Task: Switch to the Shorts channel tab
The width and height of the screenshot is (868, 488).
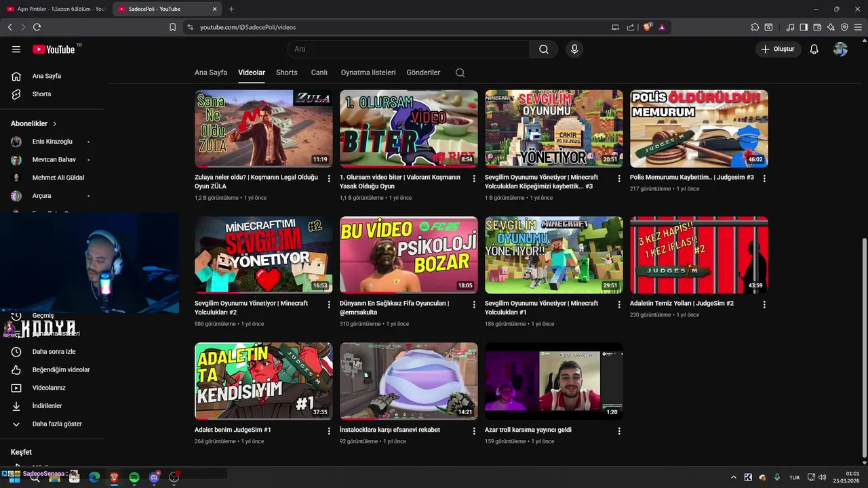Action: (286, 73)
